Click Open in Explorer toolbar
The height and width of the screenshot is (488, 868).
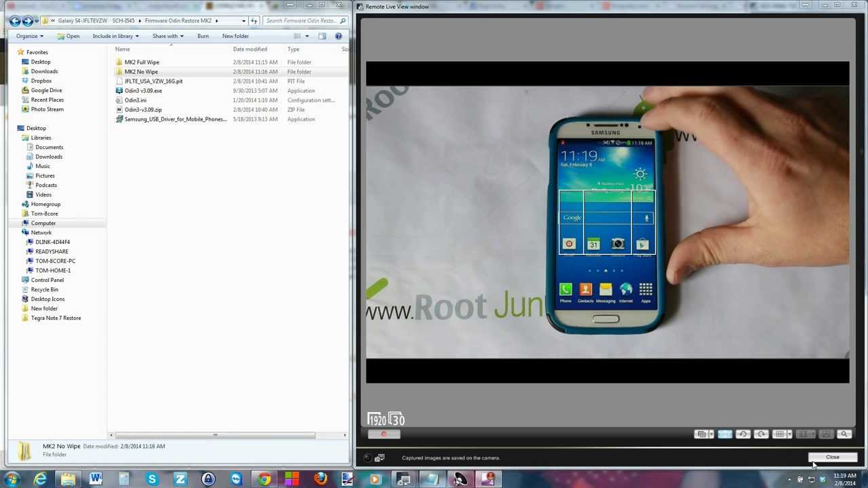pos(68,36)
